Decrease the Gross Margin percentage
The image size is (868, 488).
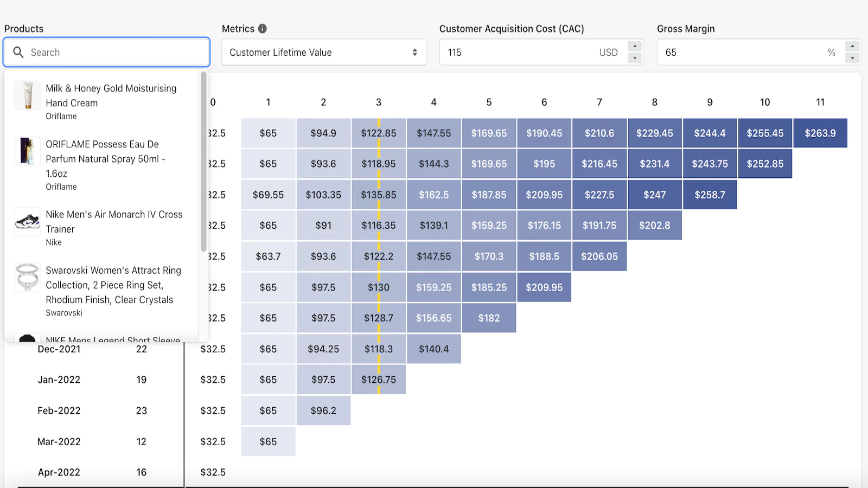pyautogui.click(x=852, y=58)
